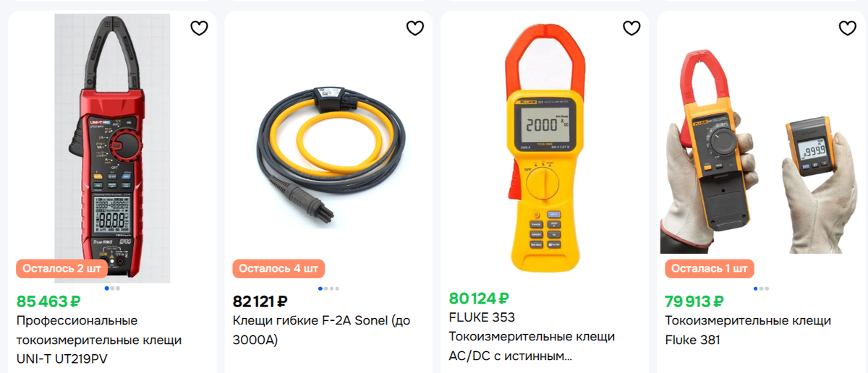View the yellow flexible coil clamp image
868x373 pixels.
(x=328, y=148)
